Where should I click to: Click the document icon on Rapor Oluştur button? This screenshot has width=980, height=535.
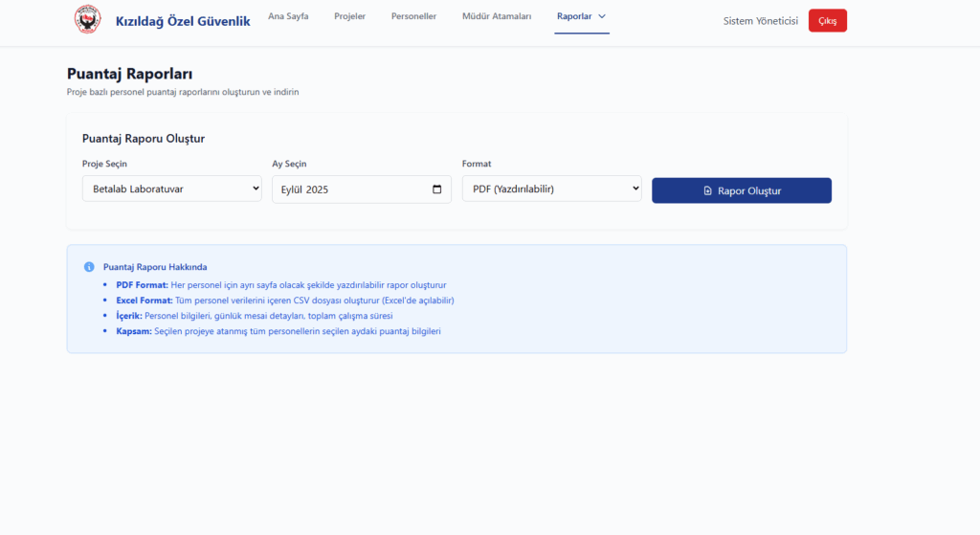click(707, 190)
